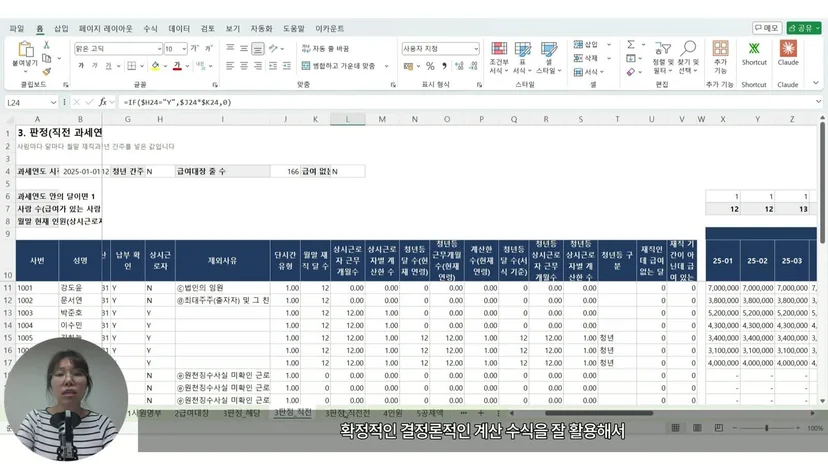
Task: Expand Merge and Center (병합하고 가운데 맞춤) options arrow
Action: click(x=387, y=66)
